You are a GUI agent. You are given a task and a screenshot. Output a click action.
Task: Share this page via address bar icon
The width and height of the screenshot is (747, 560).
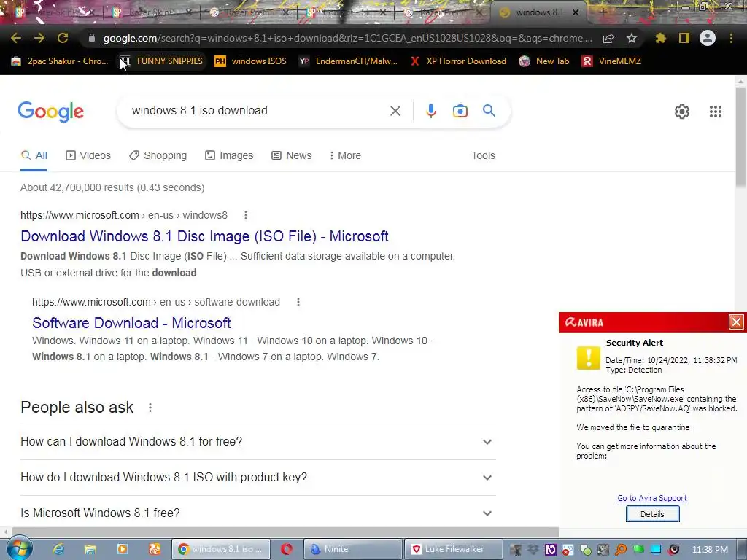pyautogui.click(x=608, y=38)
